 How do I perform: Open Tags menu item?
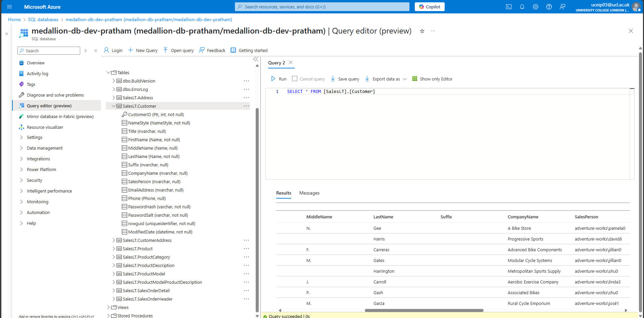coord(31,84)
